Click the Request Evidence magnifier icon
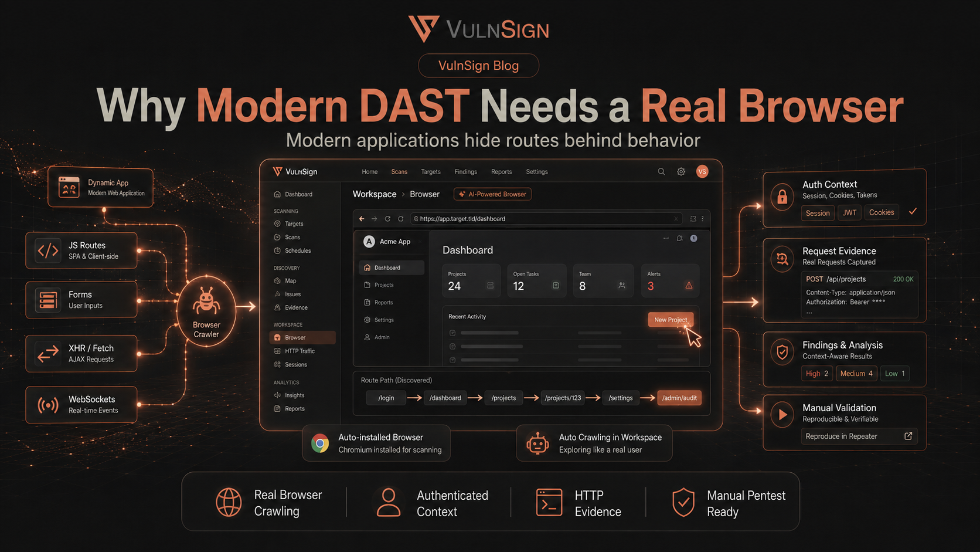The height and width of the screenshot is (552, 980). [782, 259]
